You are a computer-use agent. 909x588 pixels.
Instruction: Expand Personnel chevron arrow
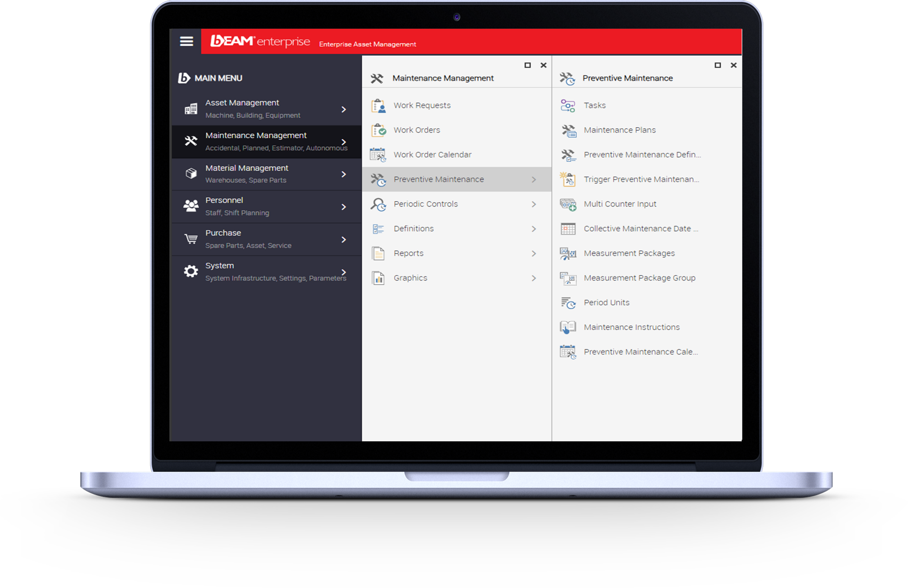tap(343, 207)
